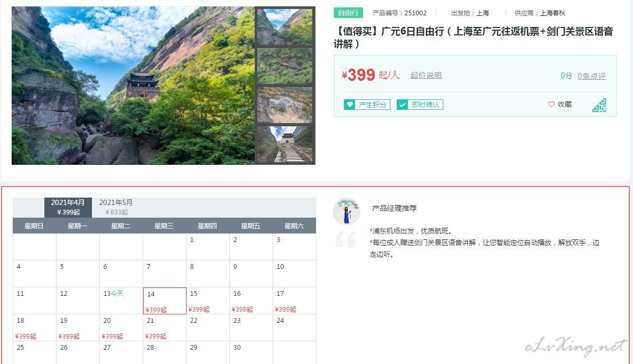Select the third thumbnail with aerial view
Viewport: 633px width, 364px height.
285,105
